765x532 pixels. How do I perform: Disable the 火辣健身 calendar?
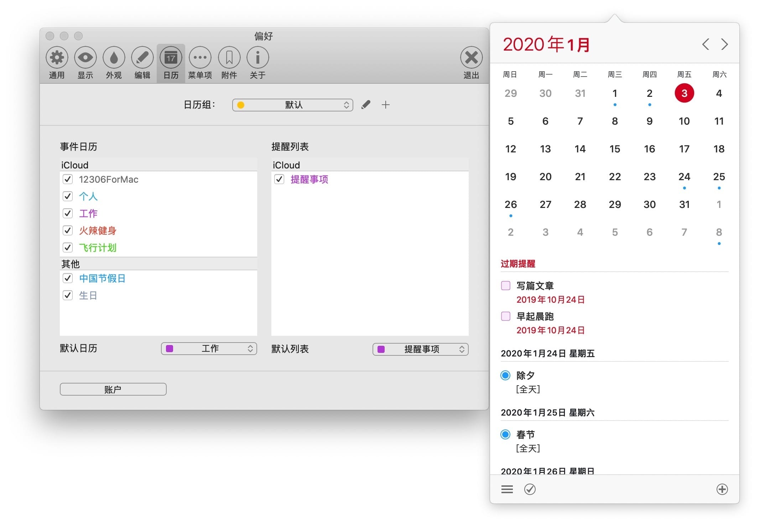coord(68,230)
